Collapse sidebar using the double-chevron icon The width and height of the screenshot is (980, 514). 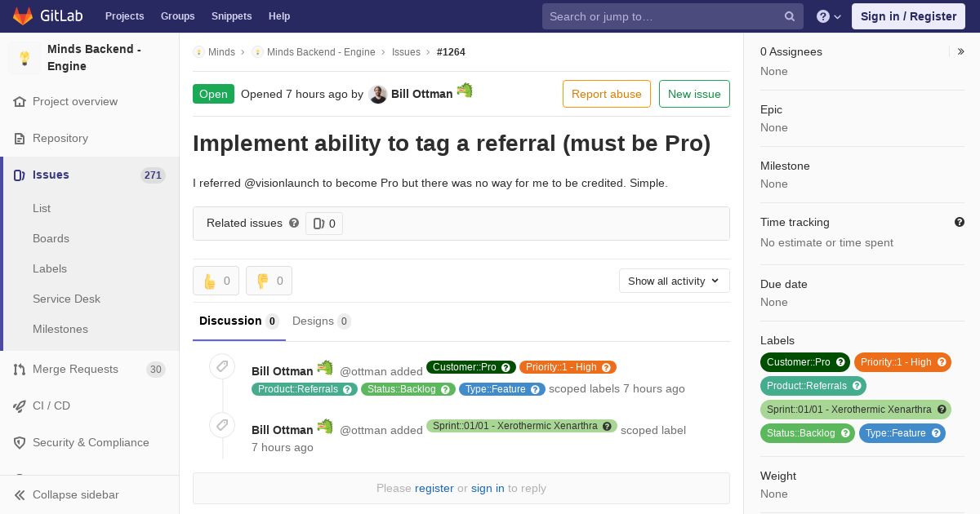(x=20, y=495)
